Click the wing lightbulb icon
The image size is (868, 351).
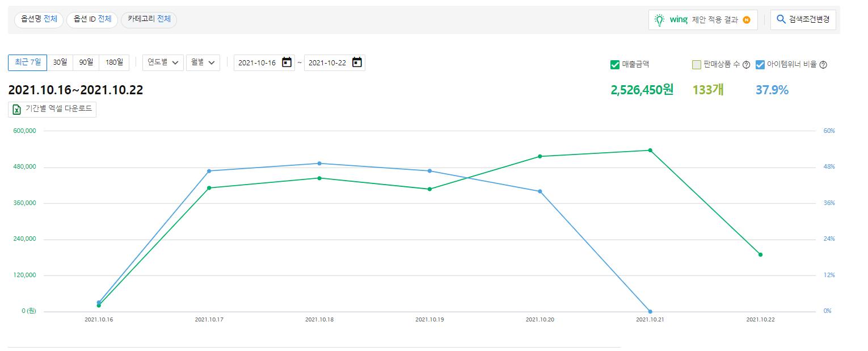coord(659,20)
